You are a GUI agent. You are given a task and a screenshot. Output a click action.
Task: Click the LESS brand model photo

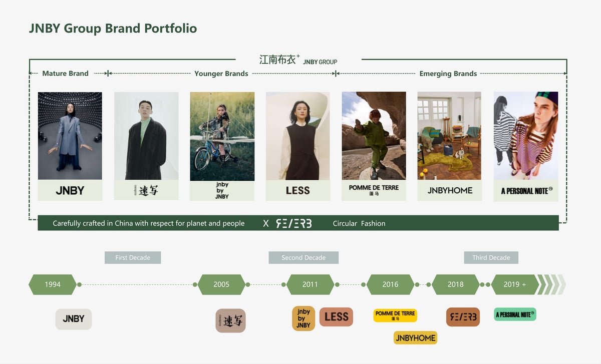click(298, 136)
